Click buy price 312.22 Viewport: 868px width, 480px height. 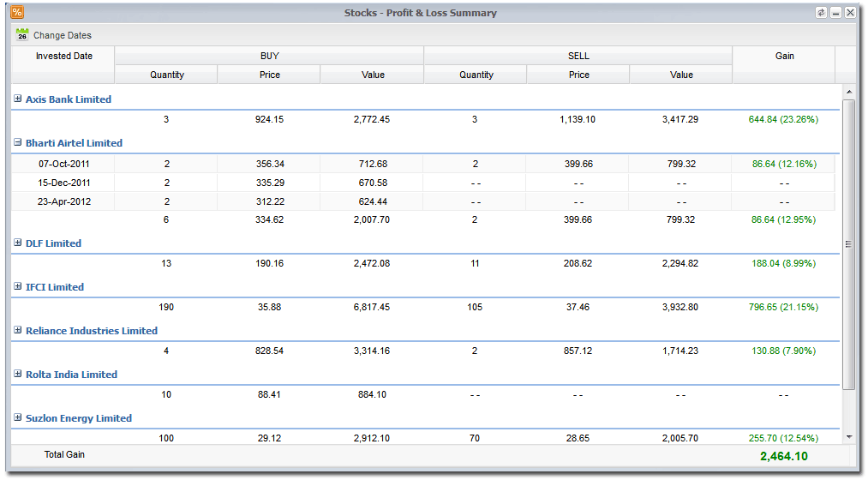click(270, 201)
